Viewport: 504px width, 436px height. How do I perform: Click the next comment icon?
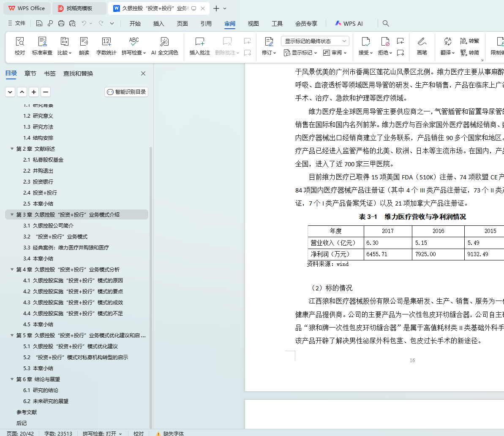[x=247, y=53]
